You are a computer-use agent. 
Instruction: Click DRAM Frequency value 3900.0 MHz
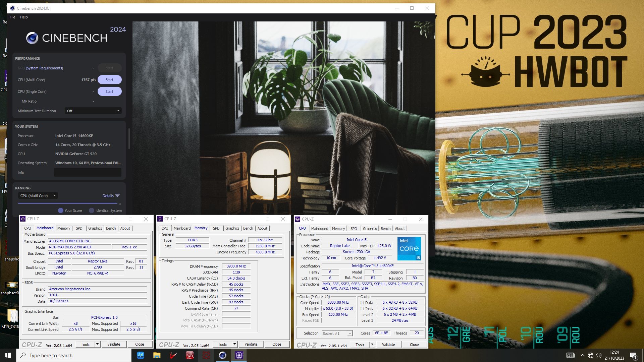click(x=236, y=266)
